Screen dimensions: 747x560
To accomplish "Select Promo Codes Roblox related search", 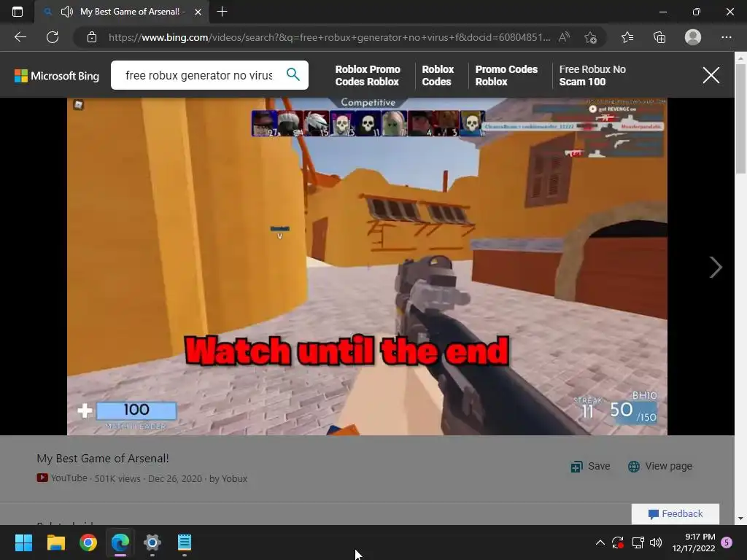I will [506, 75].
